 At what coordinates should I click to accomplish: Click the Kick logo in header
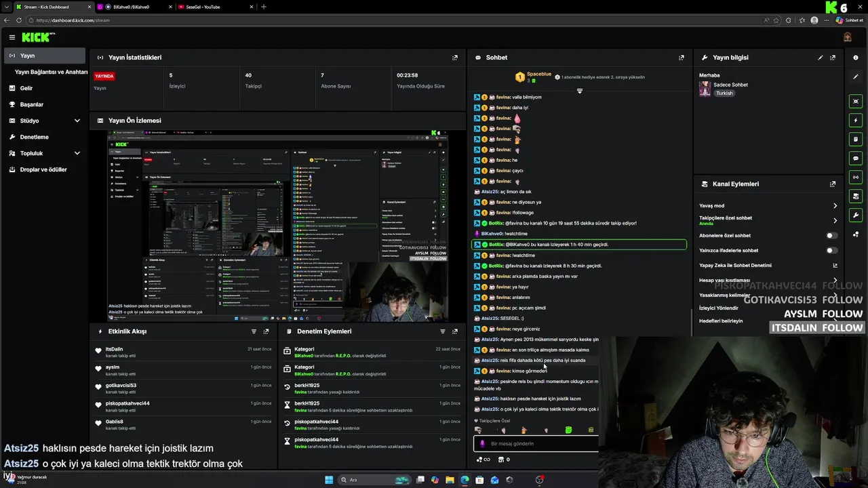pyautogui.click(x=37, y=37)
